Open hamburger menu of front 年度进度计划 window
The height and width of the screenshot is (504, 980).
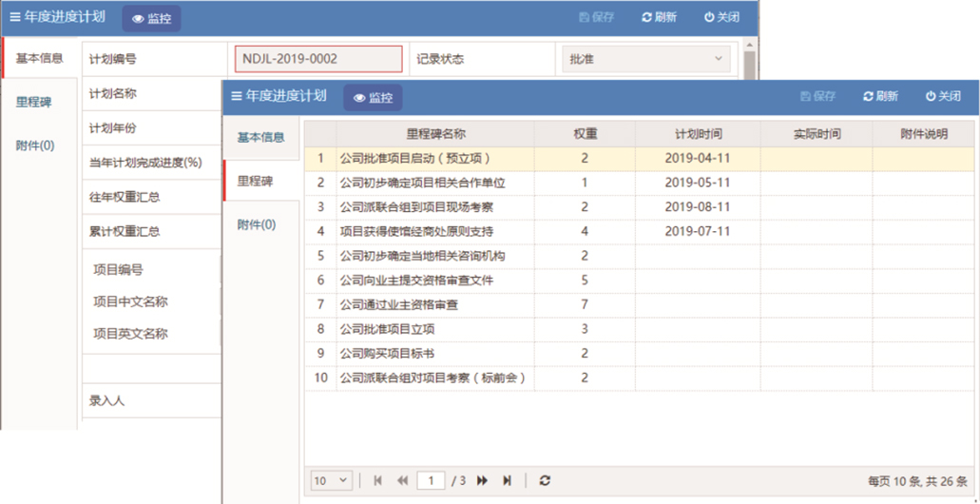click(237, 96)
